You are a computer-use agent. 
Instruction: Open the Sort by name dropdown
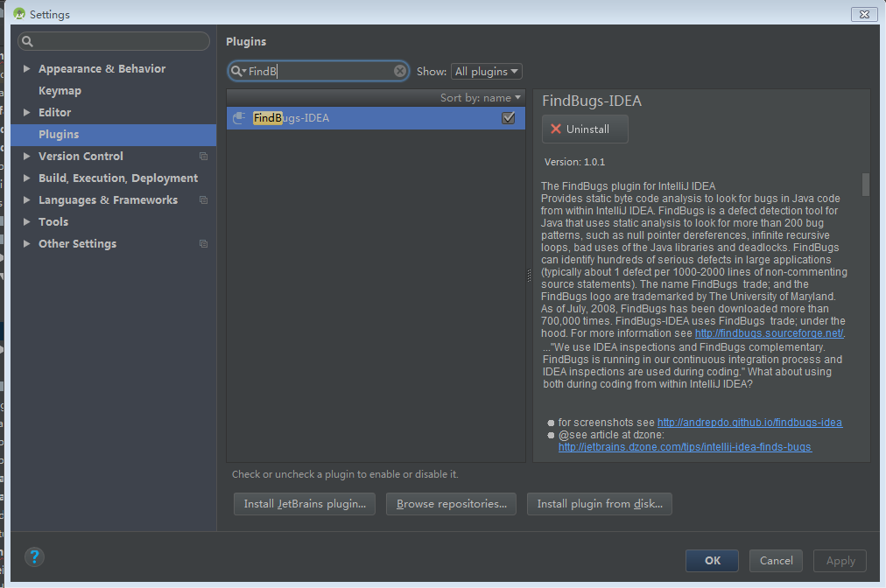[x=481, y=98]
